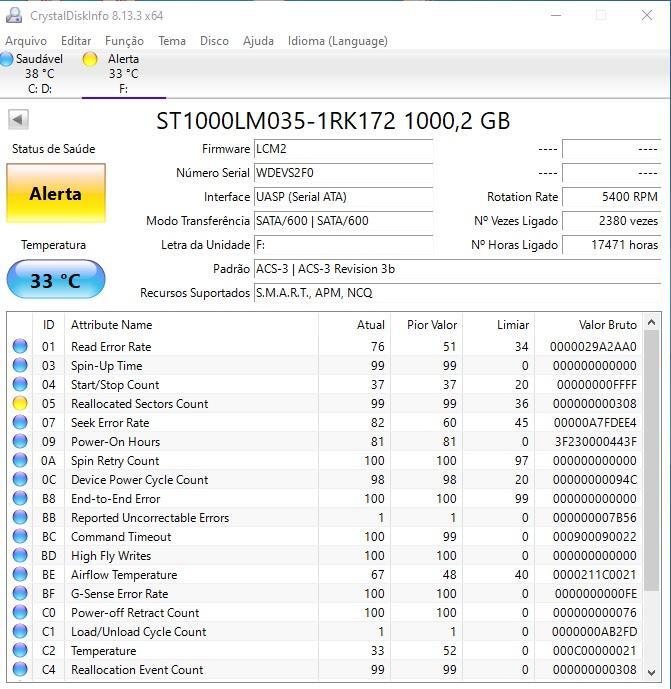Image resolution: width=671 pixels, height=689 pixels.
Task: Close the CrystalDiskInfo window
Action: pos(647,15)
